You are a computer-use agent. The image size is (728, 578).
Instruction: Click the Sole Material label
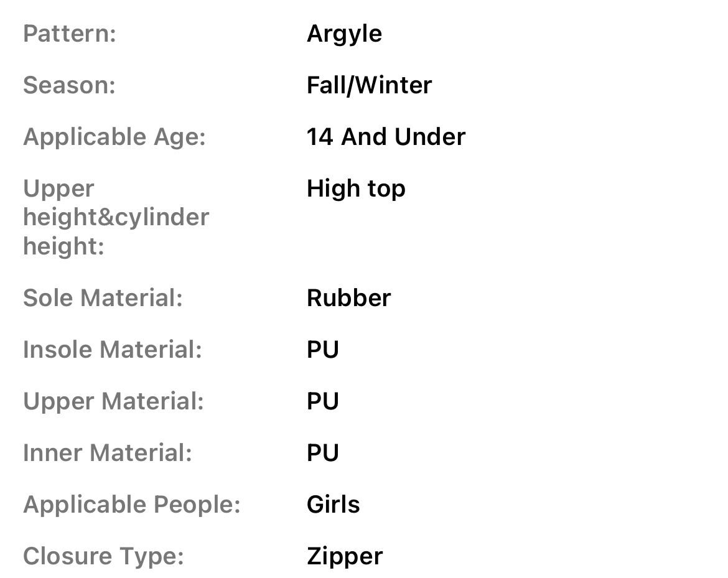coord(103,298)
